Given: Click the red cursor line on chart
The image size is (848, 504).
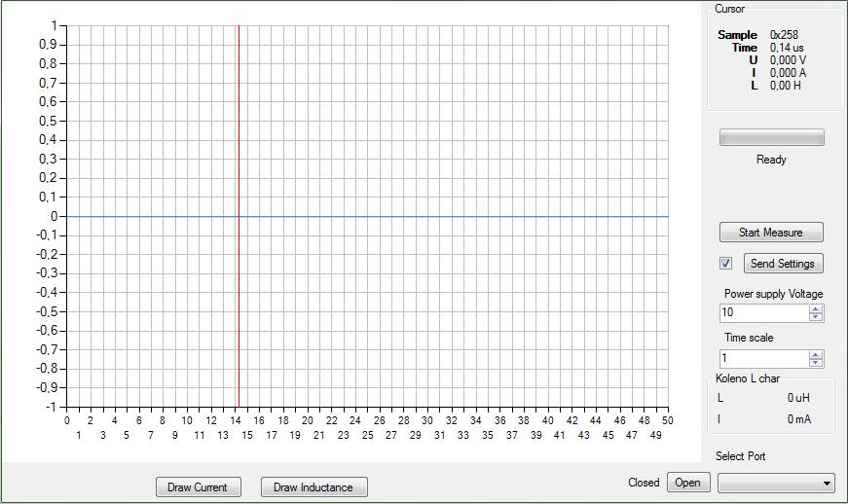Looking at the screenshot, I should pyautogui.click(x=239, y=216).
